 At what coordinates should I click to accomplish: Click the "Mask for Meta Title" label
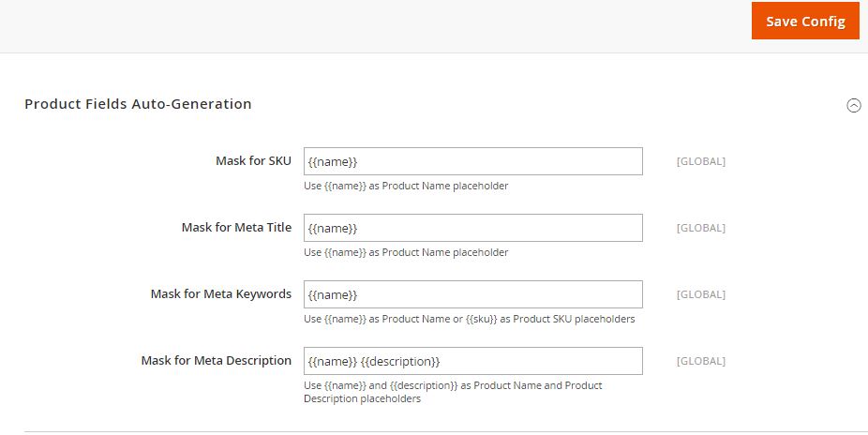[236, 228]
